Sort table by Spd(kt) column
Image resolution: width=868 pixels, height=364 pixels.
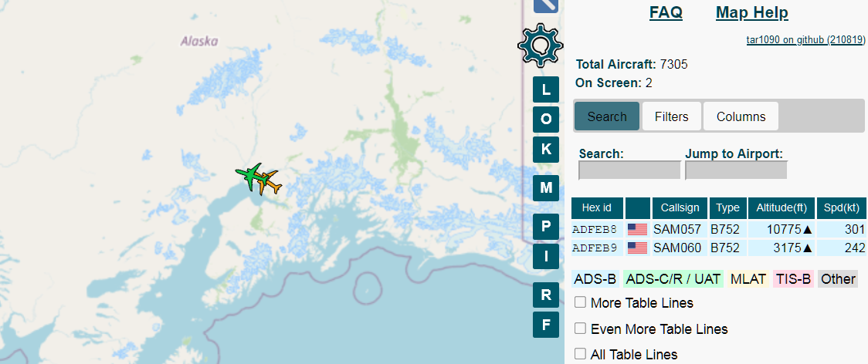point(842,208)
